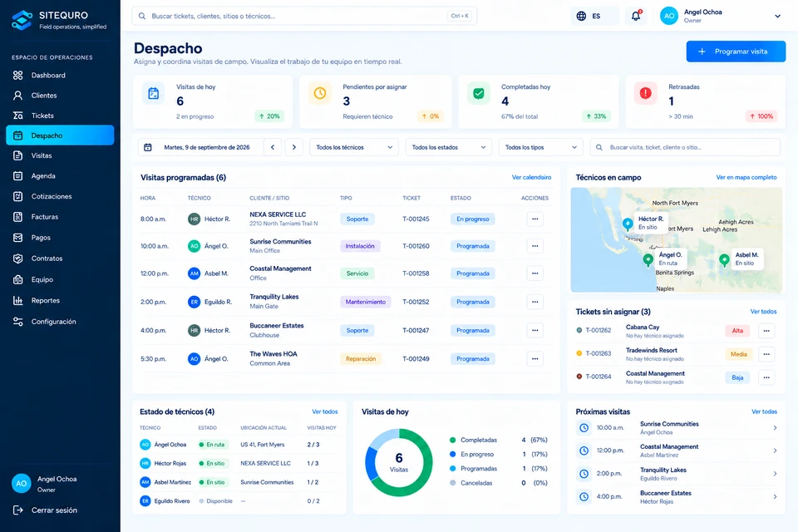The image size is (798, 532).
Task: Click Asbel M. map pin
Action: pyautogui.click(x=724, y=260)
